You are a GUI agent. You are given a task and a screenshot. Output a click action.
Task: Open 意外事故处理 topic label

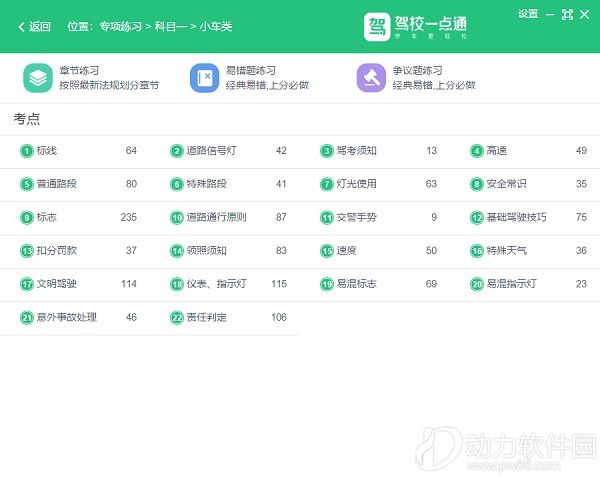pyautogui.click(x=67, y=317)
